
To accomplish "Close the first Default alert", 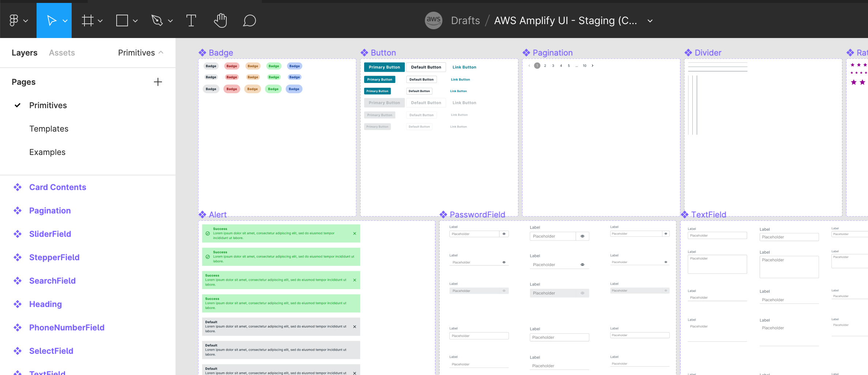I will point(354,327).
